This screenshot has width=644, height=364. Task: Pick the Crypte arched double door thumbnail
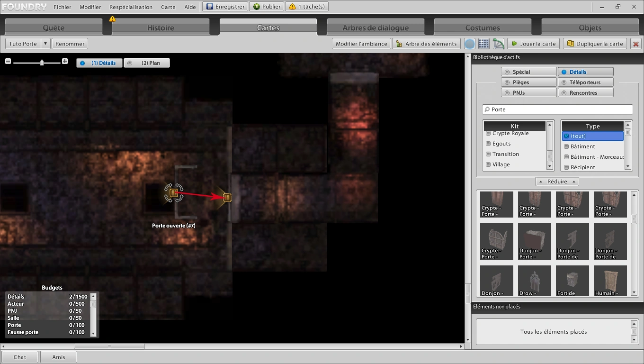(x=497, y=241)
